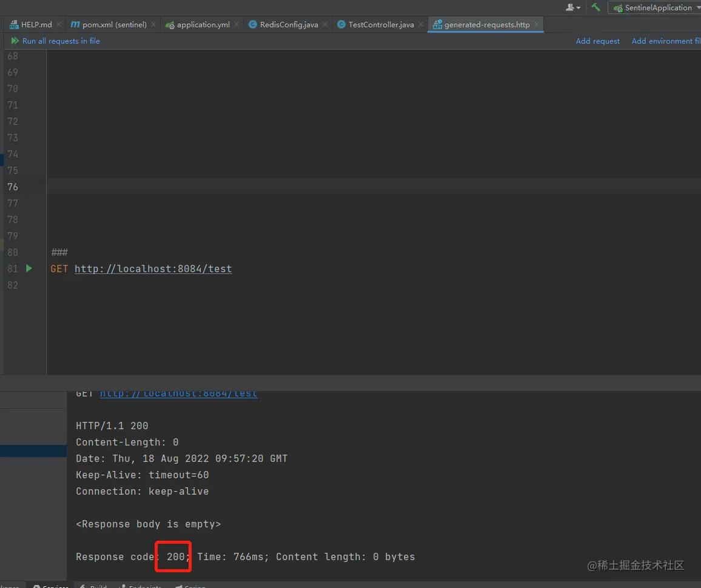Viewport: 701px width, 588px height.
Task: Click the ### separator on line 80
Action: pyautogui.click(x=59, y=252)
